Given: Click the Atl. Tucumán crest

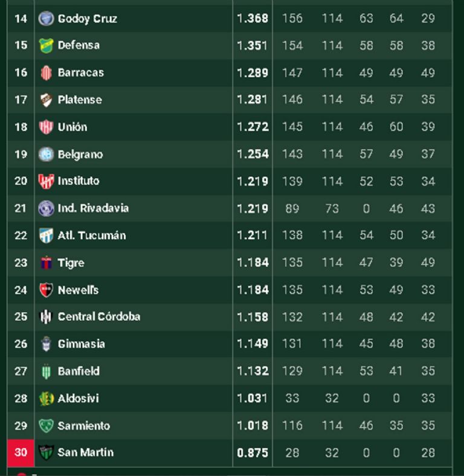Looking at the screenshot, I should coord(46,236).
